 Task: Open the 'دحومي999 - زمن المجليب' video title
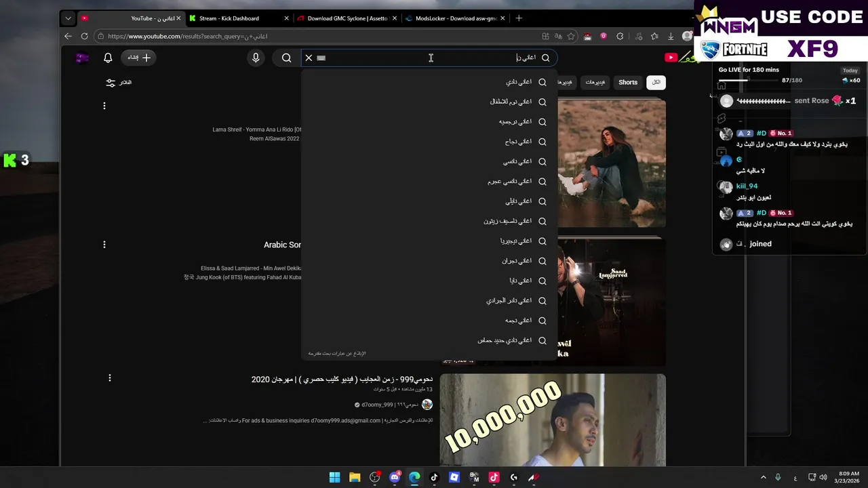(x=342, y=380)
